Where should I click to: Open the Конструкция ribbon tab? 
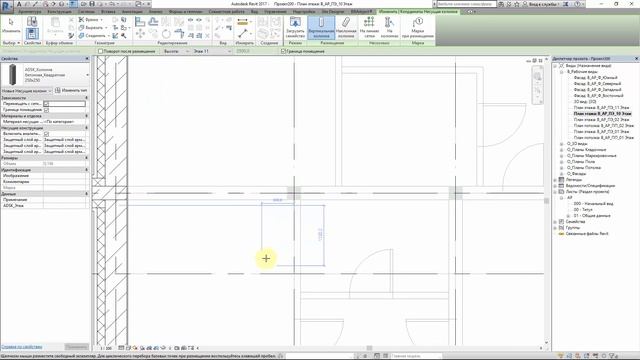coord(59,12)
